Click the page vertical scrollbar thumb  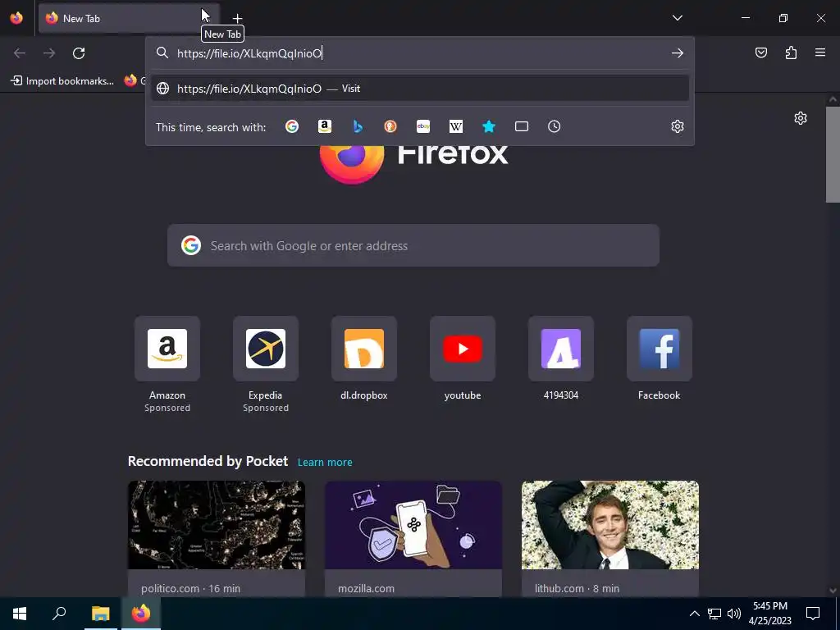pyautogui.click(x=833, y=154)
